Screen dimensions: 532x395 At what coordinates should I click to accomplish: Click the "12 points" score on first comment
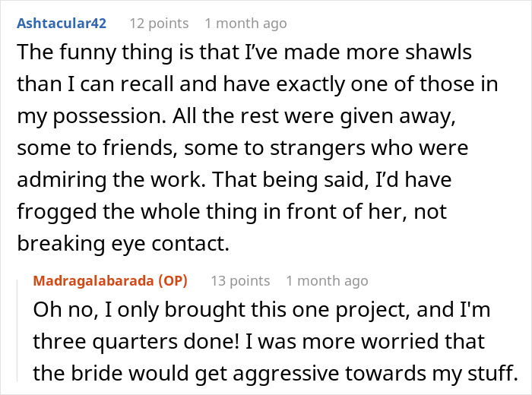[x=159, y=24]
